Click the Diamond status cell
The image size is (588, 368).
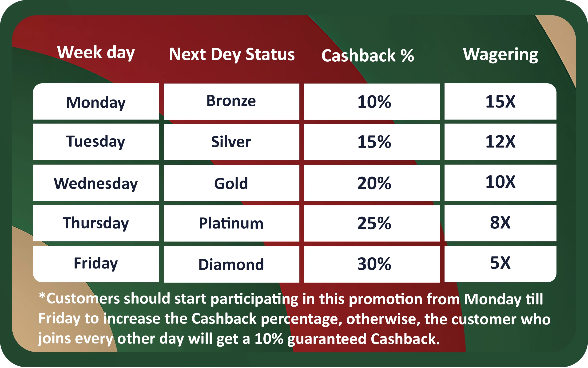pyautogui.click(x=231, y=264)
